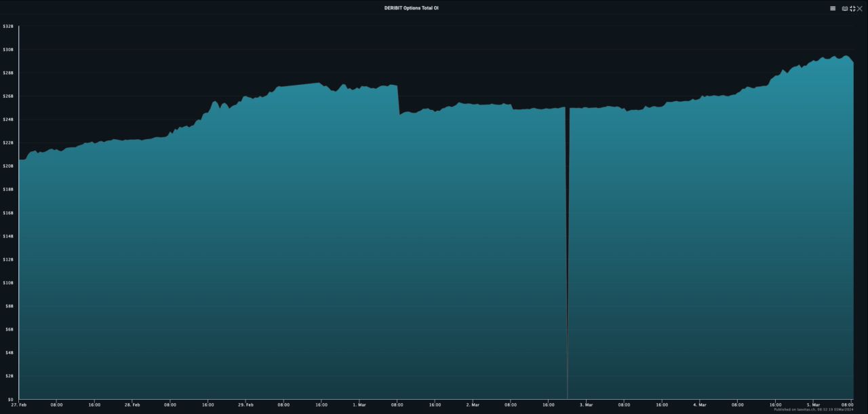The height and width of the screenshot is (414, 868).
Task: Click the bottom of the sharp drop to zero
Action: pyautogui.click(x=567, y=397)
